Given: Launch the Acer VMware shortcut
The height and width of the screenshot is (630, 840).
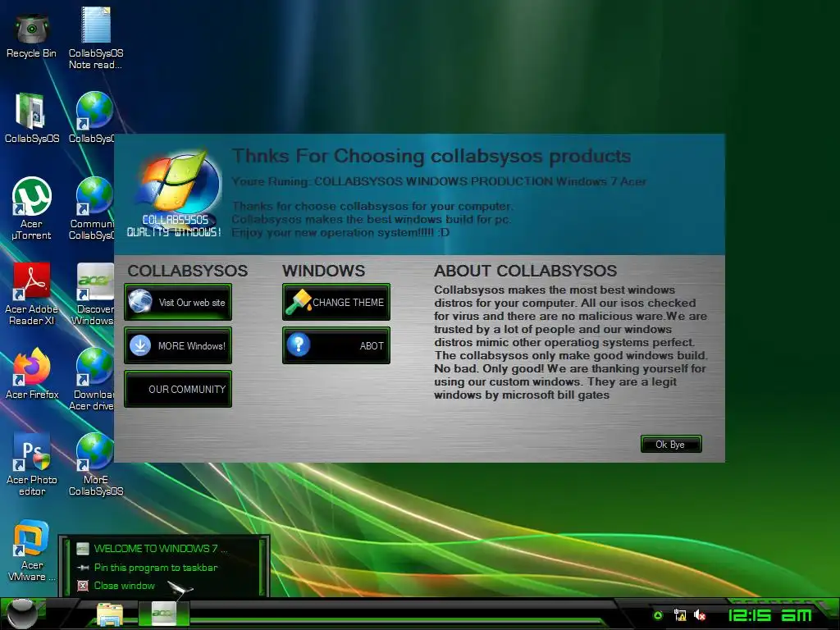Looking at the screenshot, I should tap(32, 550).
